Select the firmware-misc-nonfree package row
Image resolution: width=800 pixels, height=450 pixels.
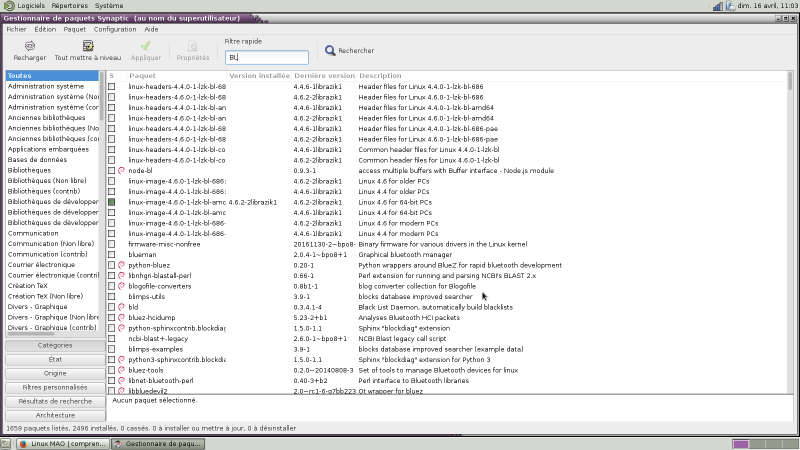click(x=447, y=244)
